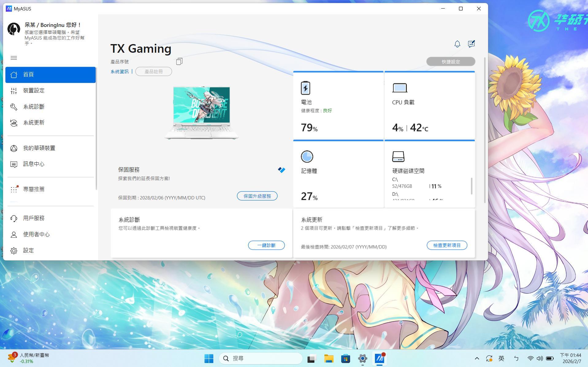Go to System Update (系統更新) sidebar item
The image size is (588, 367).
click(x=34, y=123)
